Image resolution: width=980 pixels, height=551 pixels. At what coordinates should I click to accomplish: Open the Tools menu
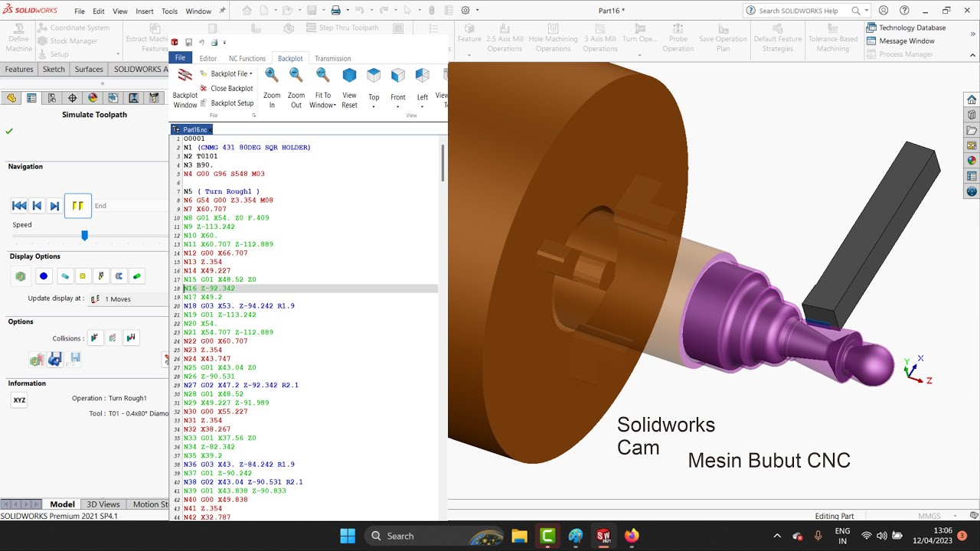pos(170,11)
